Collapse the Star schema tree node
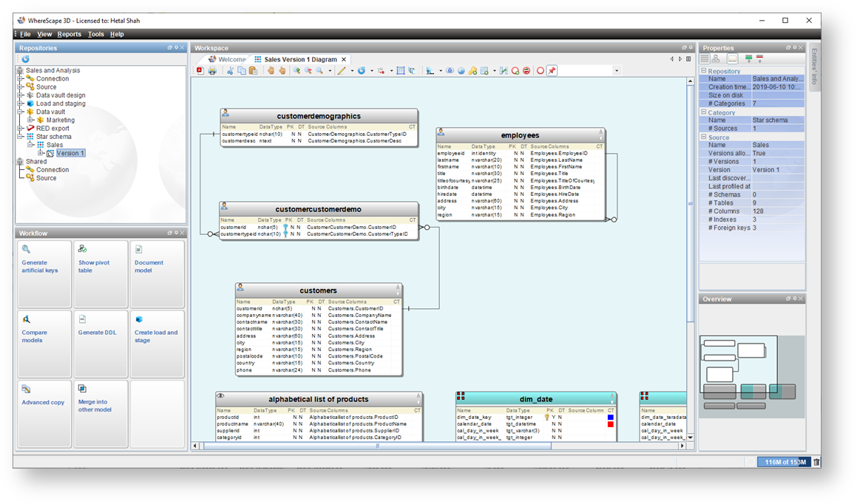This screenshot has width=857, height=504. click(21, 137)
